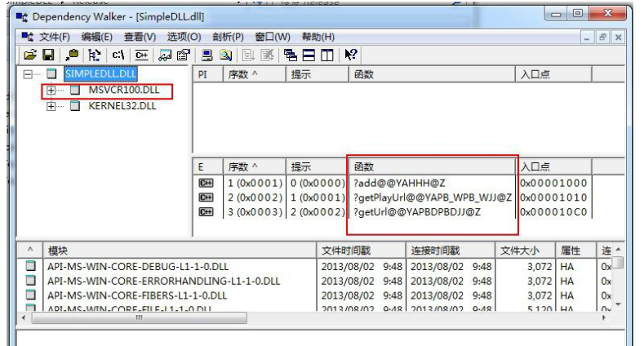
Task: Click the document icon left of 文件(F)
Action: tap(27, 37)
